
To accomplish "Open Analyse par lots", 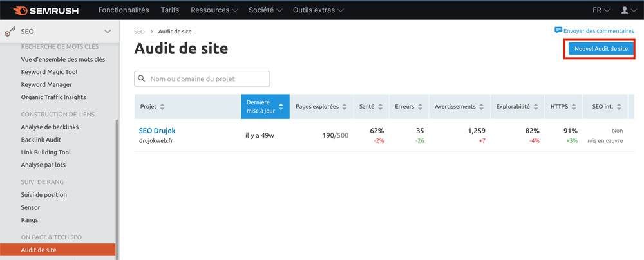I will (x=43, y=165).
